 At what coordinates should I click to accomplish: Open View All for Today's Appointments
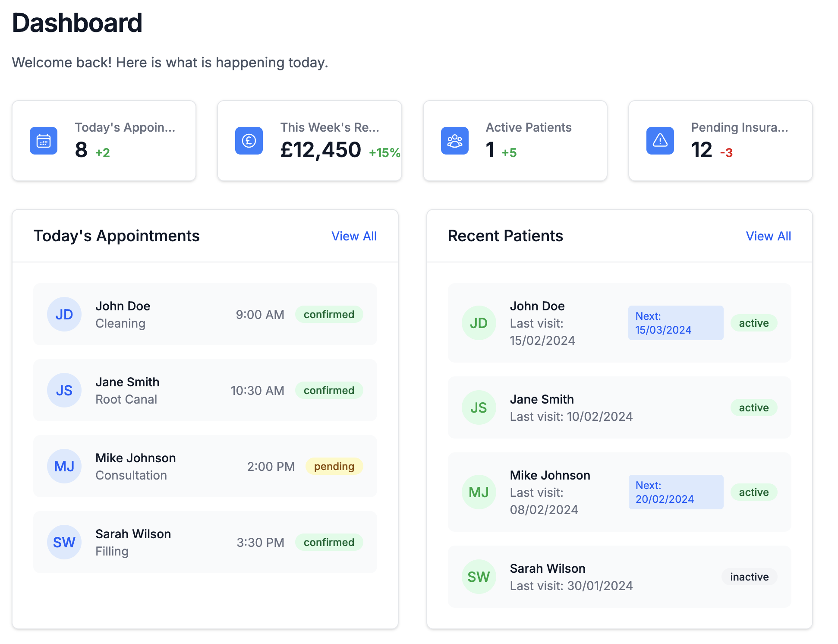tap(354, 236)
